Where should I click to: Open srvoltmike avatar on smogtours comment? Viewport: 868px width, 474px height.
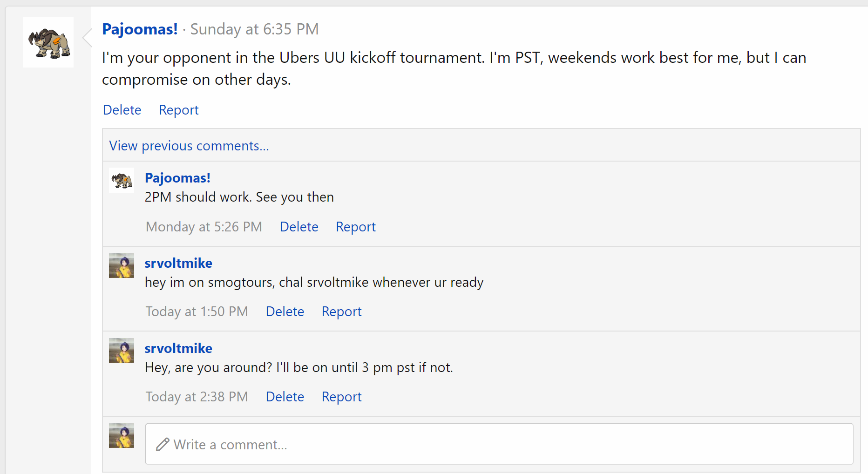click(x=122, y=265)
